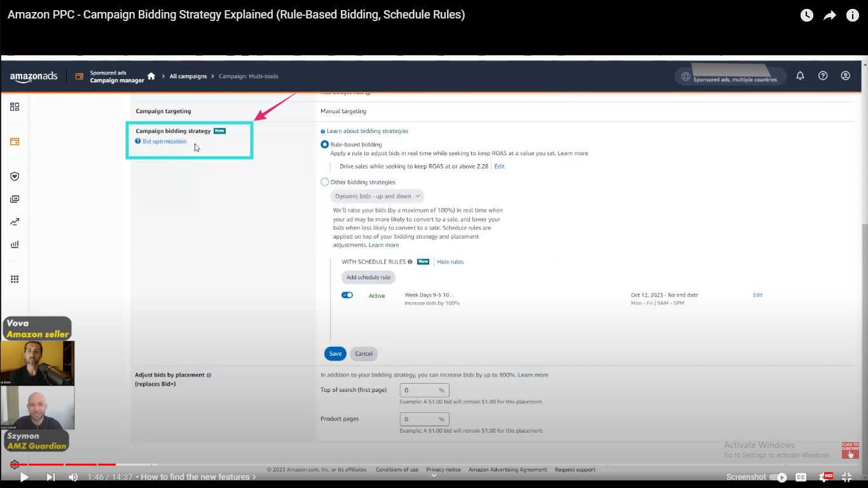868x488 pixels.
Task: Open the Sponsored ads, multiple countries account selector
Action: (730, 76)
